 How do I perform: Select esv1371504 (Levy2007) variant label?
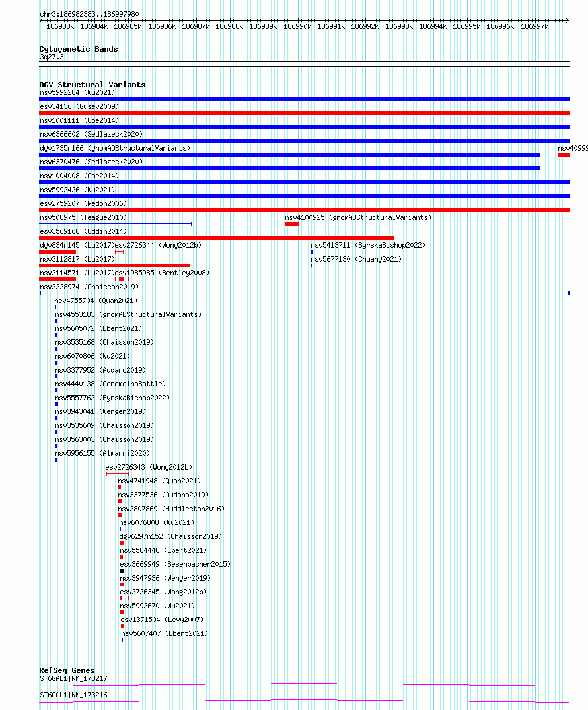(x=162, y=620)
